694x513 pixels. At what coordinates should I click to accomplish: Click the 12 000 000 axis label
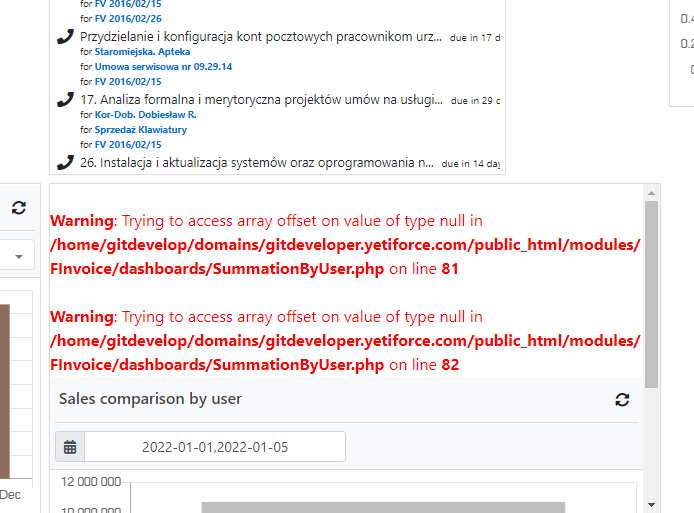tap(91, 482)
